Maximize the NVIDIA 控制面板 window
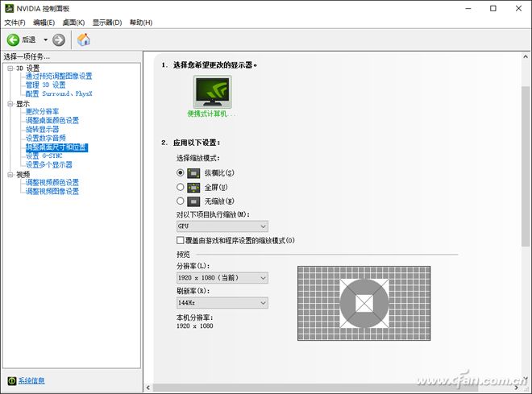This screenshot has width=532, height=394. (x=493, y=9)
